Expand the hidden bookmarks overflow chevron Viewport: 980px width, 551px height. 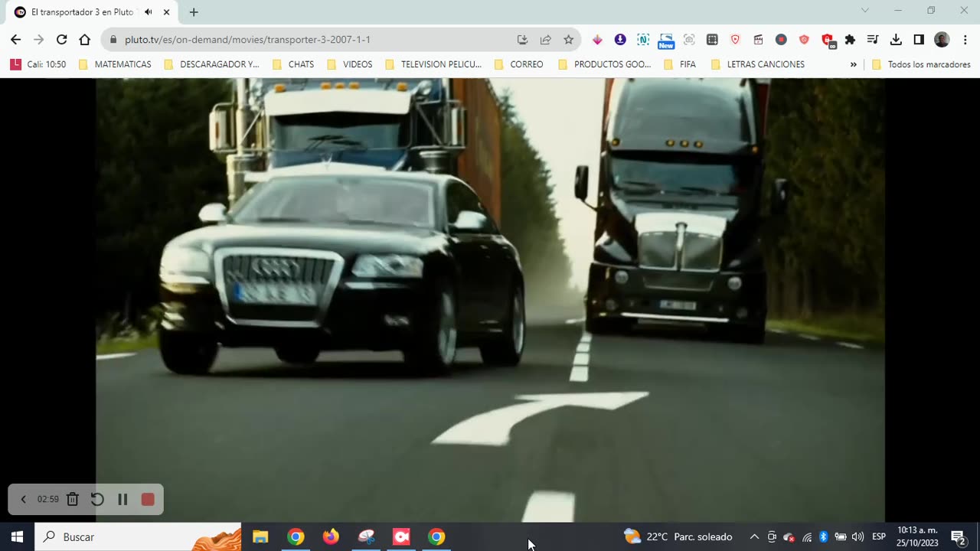(853, 64)
